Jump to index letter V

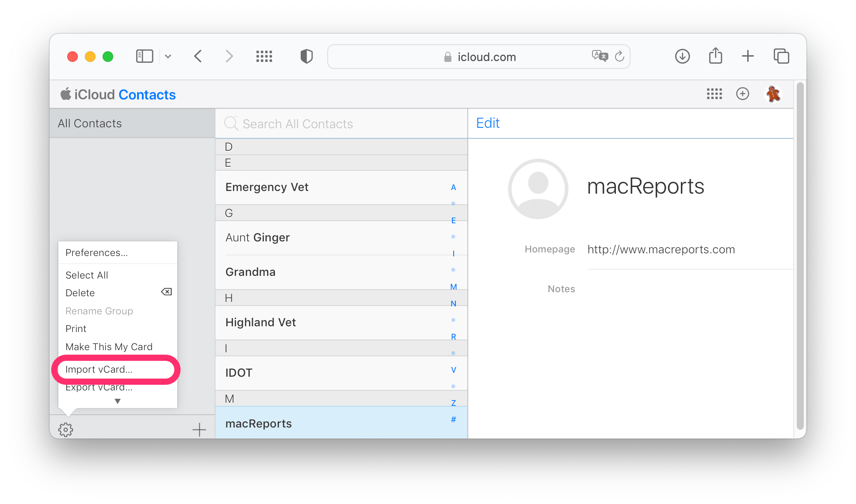[453, 370]
